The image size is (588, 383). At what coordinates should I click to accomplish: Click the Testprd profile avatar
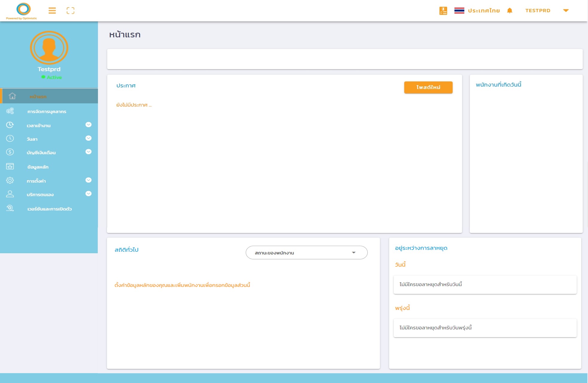[49, 48]
